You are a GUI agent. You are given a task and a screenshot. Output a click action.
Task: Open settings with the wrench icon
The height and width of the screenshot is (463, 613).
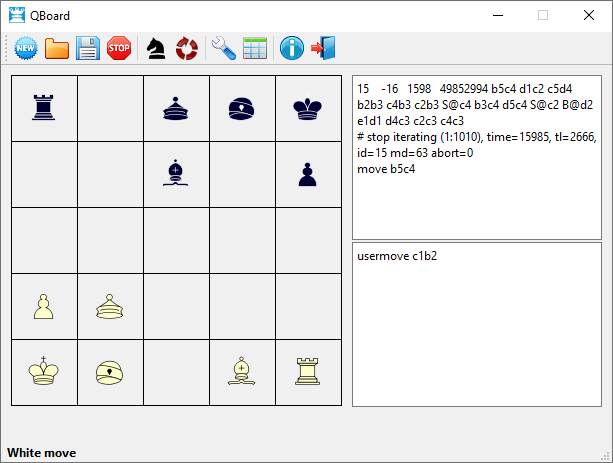point(224,48)
